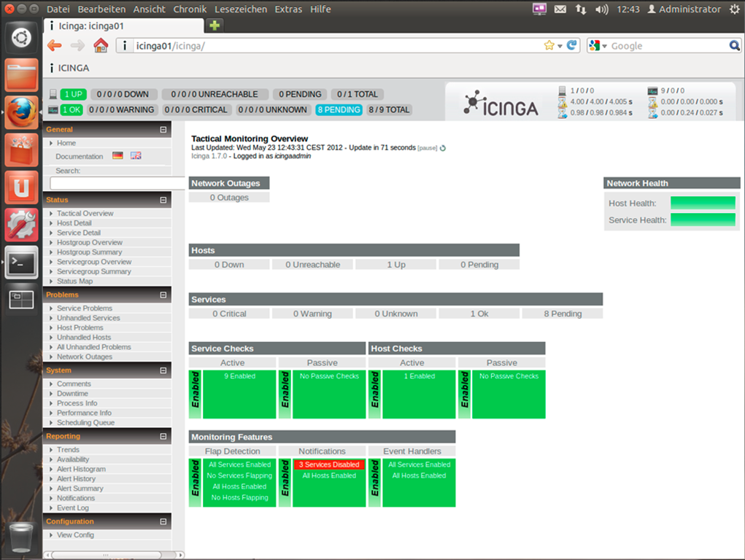Bookmark this page with the star icon
The image size is (745, 560).
click(549, 45)
